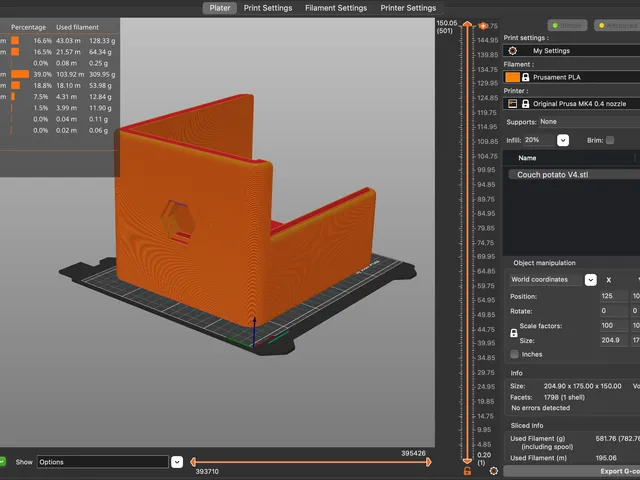Click the World coordinates combo box

point(545,280)
